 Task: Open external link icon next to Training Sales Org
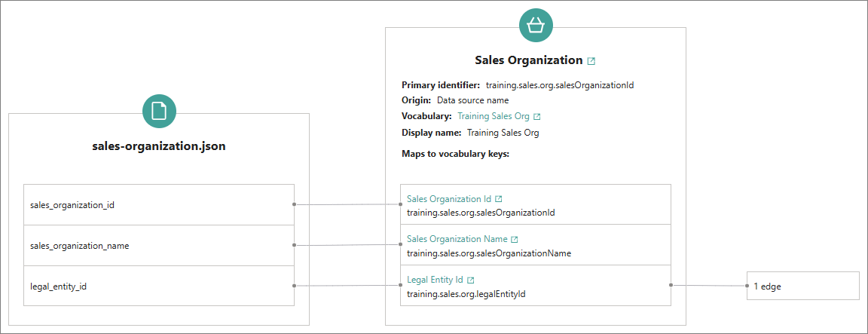(536, 117)
